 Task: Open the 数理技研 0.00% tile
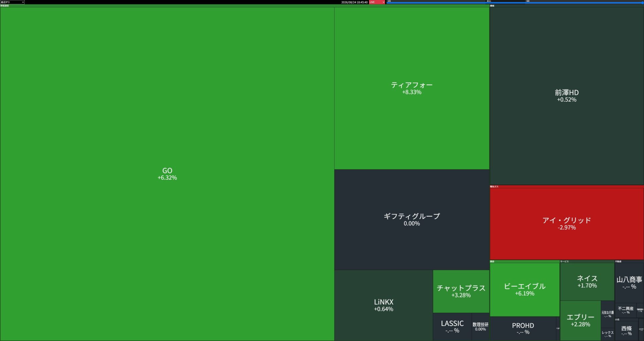point(480,327)
